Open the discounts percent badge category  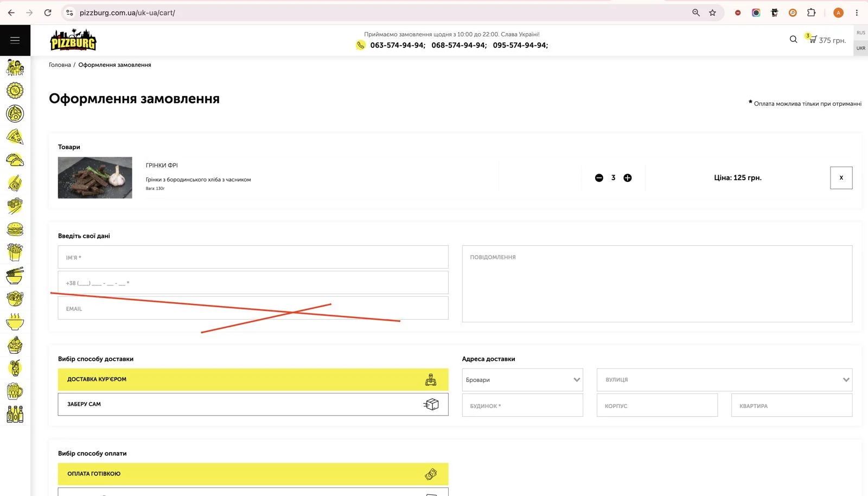pos(15,91)
